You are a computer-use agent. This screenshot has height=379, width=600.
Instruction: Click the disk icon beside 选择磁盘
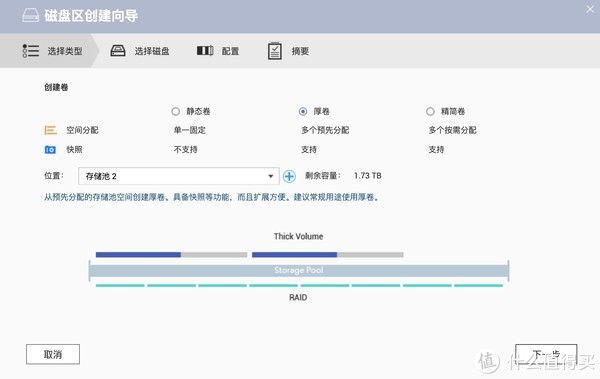118,51
